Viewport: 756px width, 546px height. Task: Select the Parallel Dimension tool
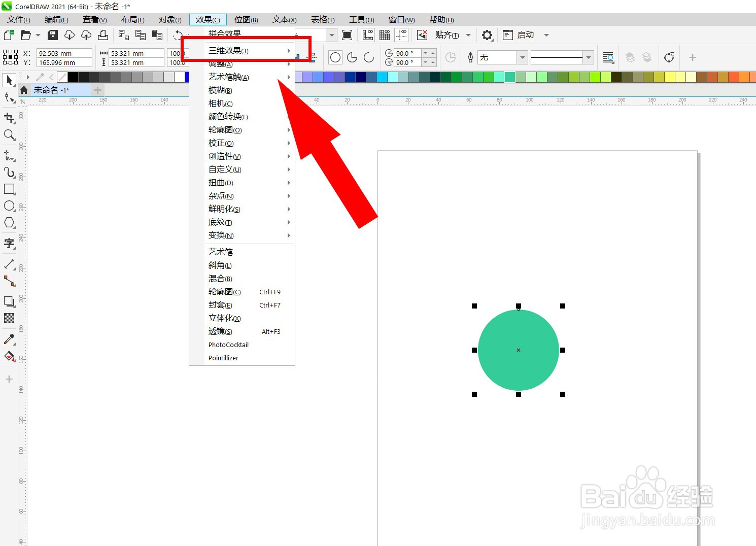(x=9, y=264)
